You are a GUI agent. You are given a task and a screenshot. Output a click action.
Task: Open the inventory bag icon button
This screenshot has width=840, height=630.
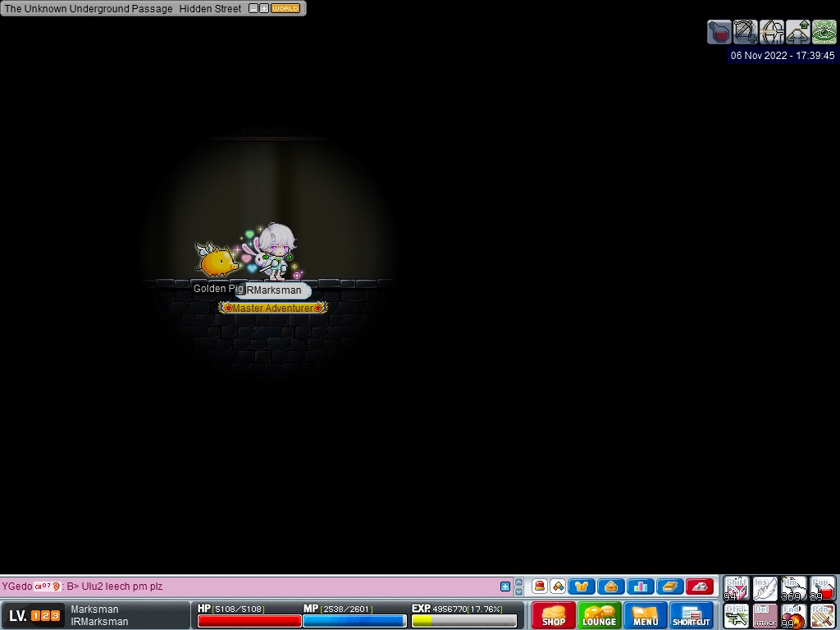[x=611, y=587]
